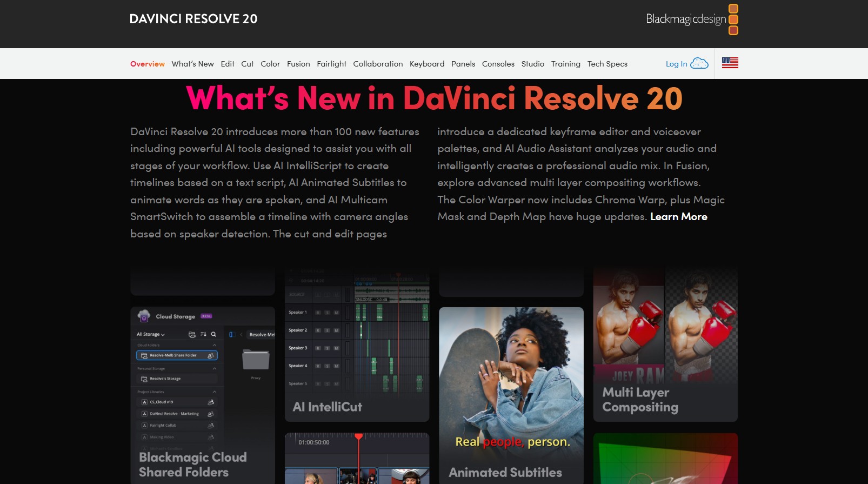The width and height of the screenshot is (868, 484).
Task: Click share users icon on CS_Cloud v19
Action: tap(211, 402)
